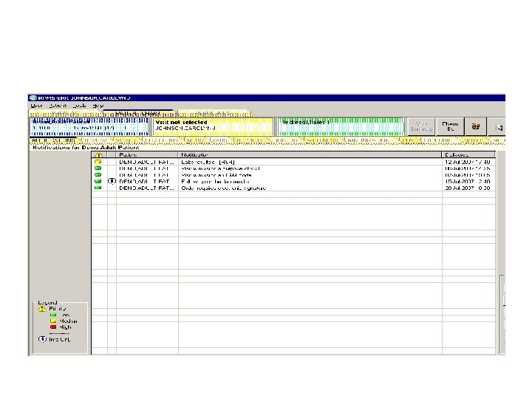Click the provider panel with green stripes

click(x=341, y=126)
